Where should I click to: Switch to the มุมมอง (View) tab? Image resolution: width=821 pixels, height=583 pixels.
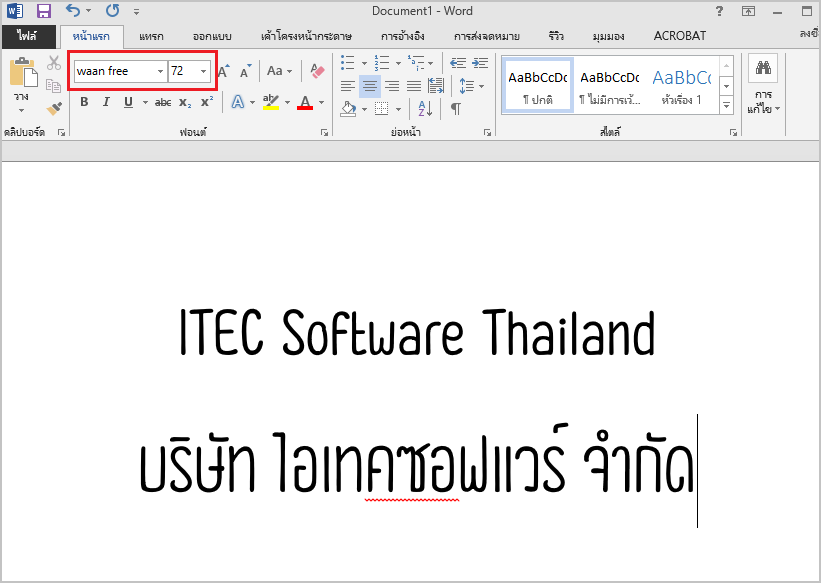coord(608,36)
